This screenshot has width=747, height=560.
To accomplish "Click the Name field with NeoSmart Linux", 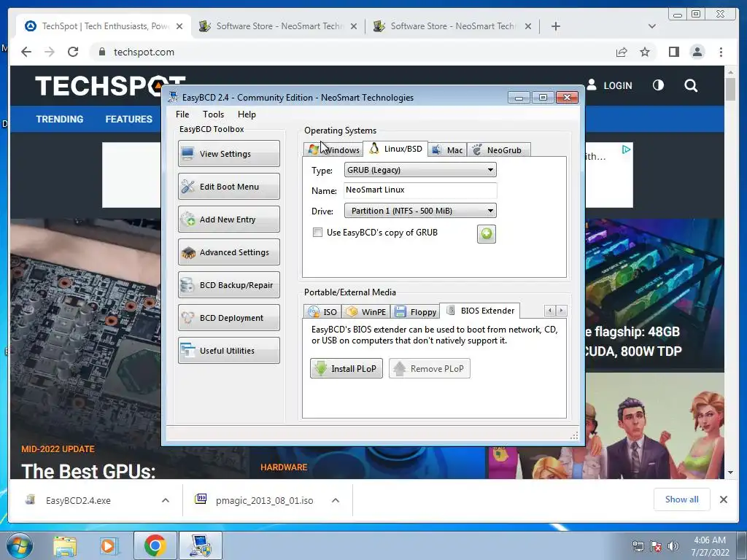I will click(420, 190).
